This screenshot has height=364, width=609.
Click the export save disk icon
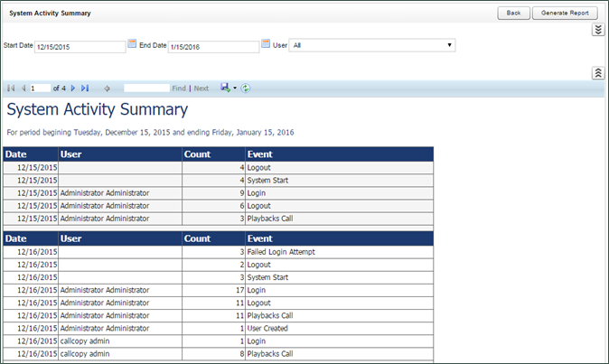pyautogui.click(x=225, y=88)
